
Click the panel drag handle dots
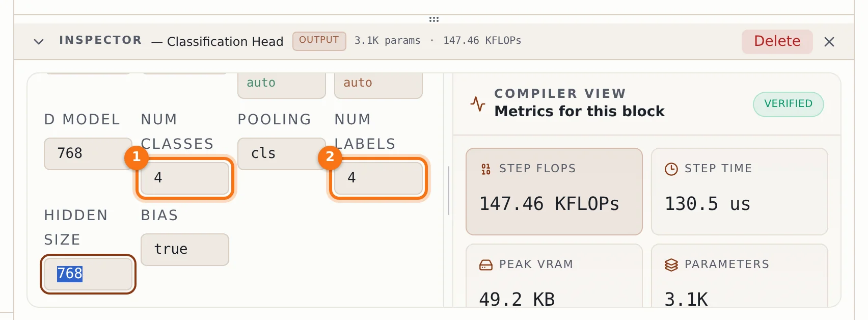tap(434, 19)
